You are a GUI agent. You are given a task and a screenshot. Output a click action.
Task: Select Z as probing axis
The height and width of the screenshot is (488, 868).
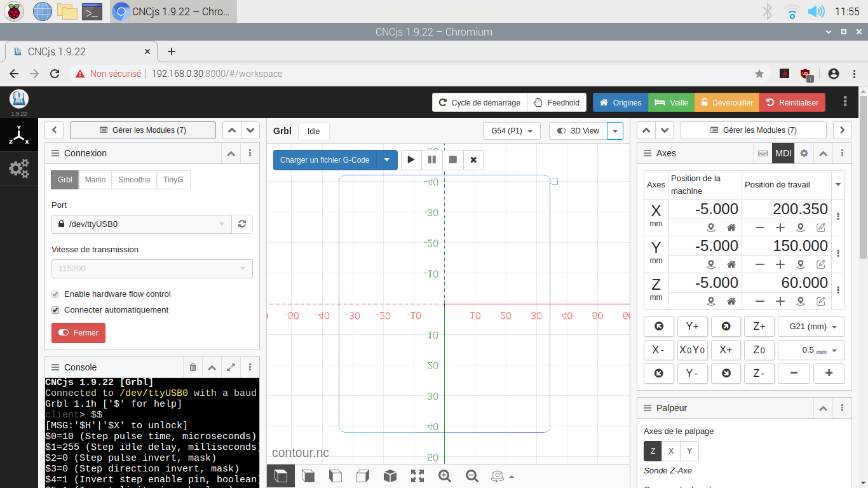[653, 452]
